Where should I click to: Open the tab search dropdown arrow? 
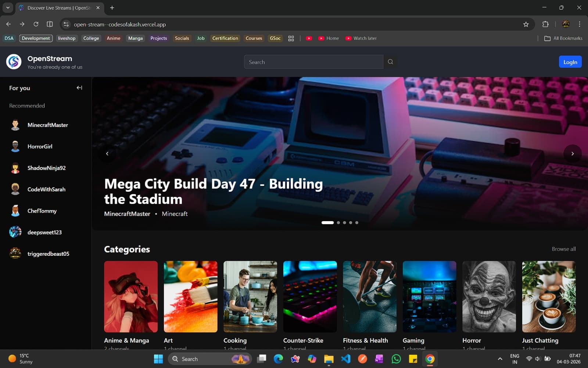8,8
